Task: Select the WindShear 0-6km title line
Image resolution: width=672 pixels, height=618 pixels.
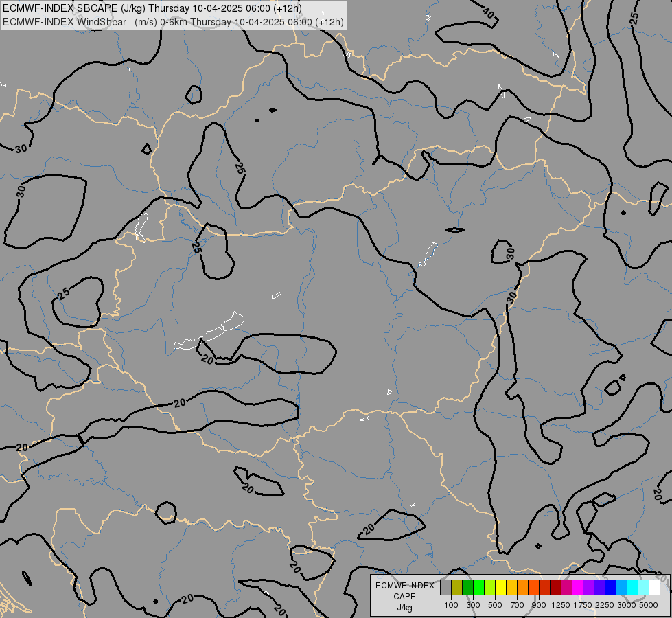Action: pyautogui.click(x=173, y=21)
